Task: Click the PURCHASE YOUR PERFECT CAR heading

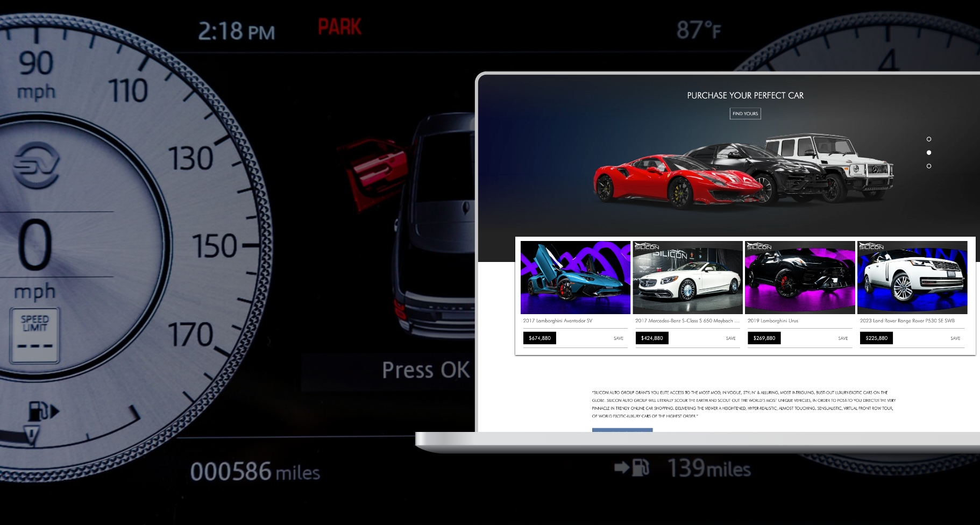Action: [x=745, y=96]
